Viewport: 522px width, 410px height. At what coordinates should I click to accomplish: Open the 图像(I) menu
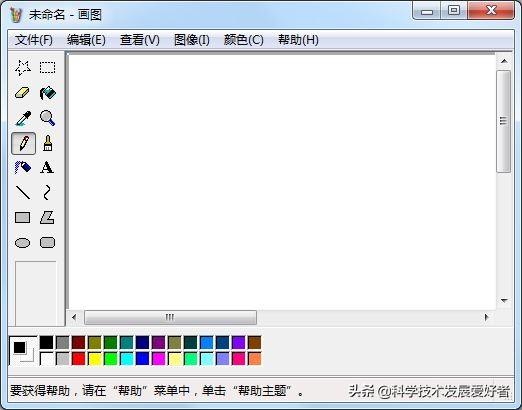pos(192,40)
